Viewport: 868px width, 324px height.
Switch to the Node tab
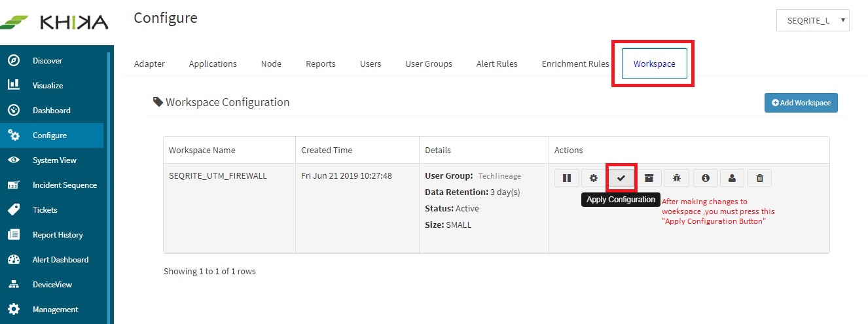coord(271,63)
